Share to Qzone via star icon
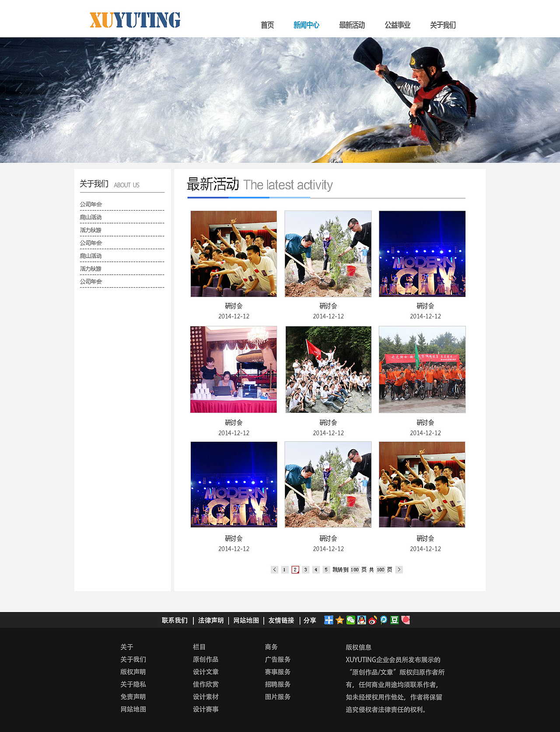The height and width of the screenshot is (732, 560). point(339,620)
